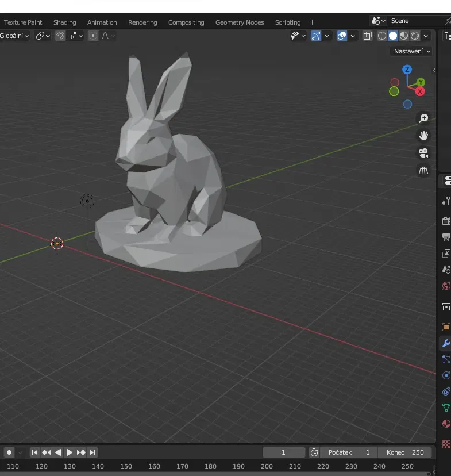
Task: Jump to the last frame (end) button
Action: click(93, 452)
